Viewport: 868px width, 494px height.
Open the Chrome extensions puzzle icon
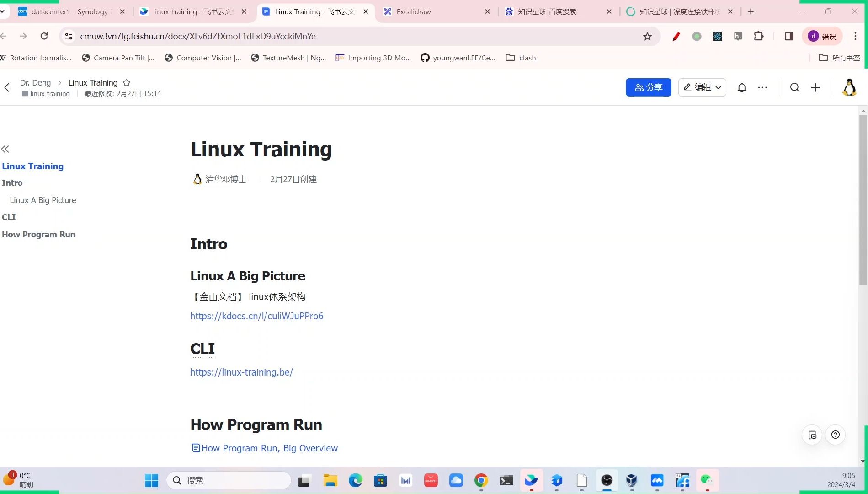click(x=758, y=36)
